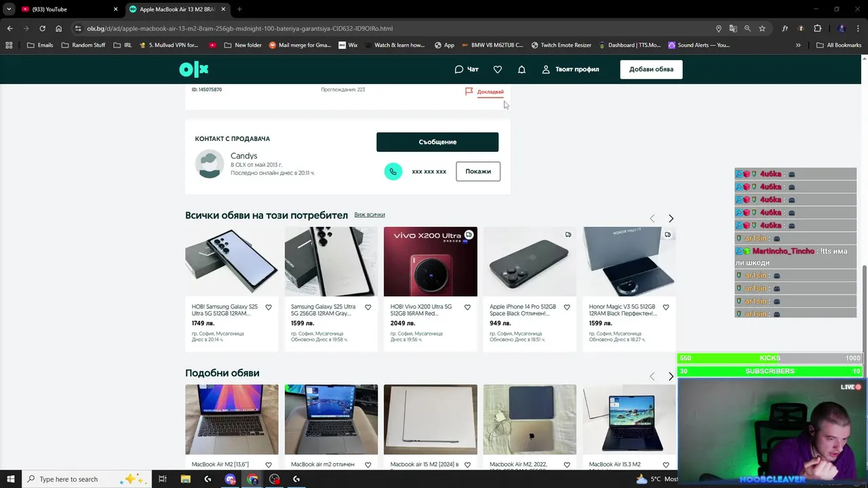This screenshot has width=868, height=488.
Task: Open Macbook air 15 M2 [2024] ad photo
Action: (431, 419)
